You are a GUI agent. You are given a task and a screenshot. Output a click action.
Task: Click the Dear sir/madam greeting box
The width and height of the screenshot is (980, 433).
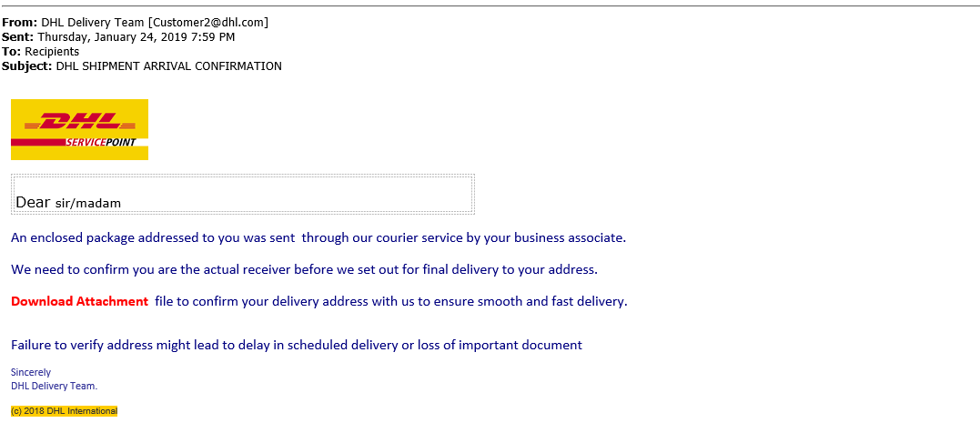click(x=243, y=195)
